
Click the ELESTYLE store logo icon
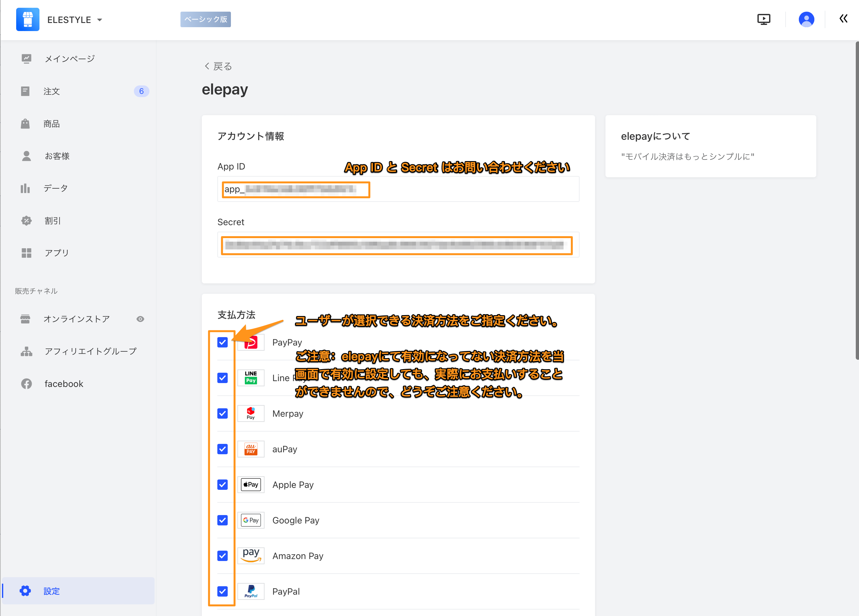pos(27,19)
